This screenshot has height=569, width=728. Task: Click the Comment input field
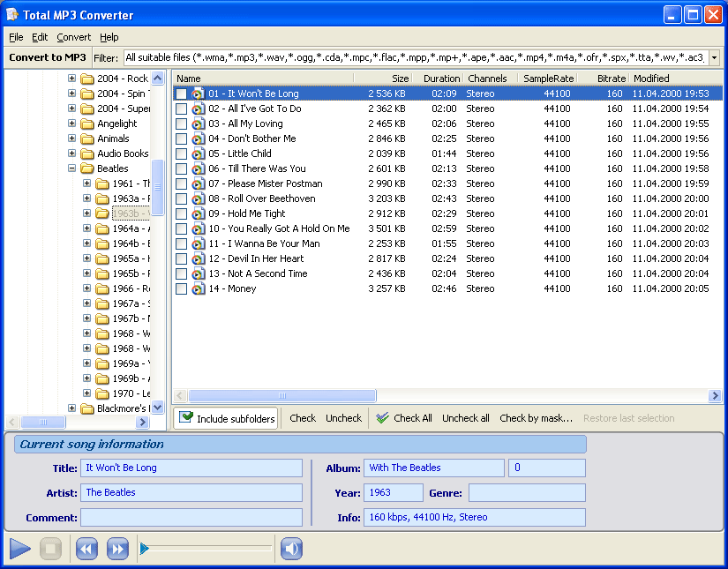coord(191,518)
